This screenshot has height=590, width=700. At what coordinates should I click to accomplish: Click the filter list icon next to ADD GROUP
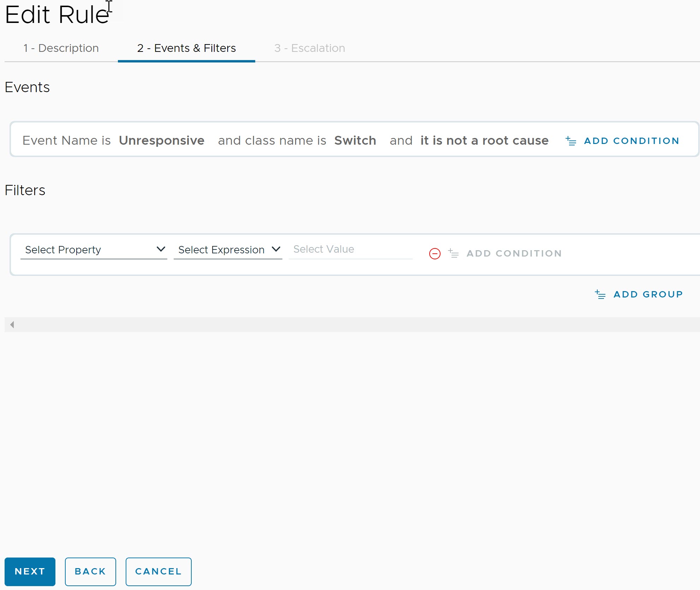[600, 294]
